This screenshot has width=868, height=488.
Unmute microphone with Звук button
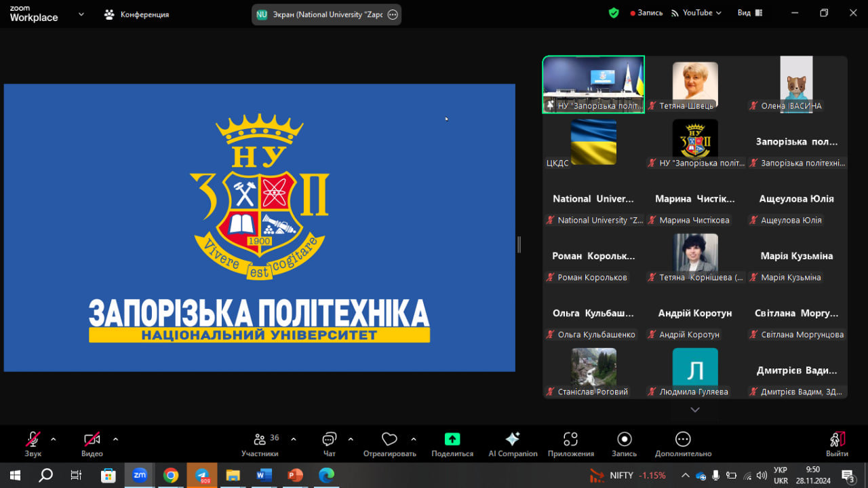[x=33, y=439]
